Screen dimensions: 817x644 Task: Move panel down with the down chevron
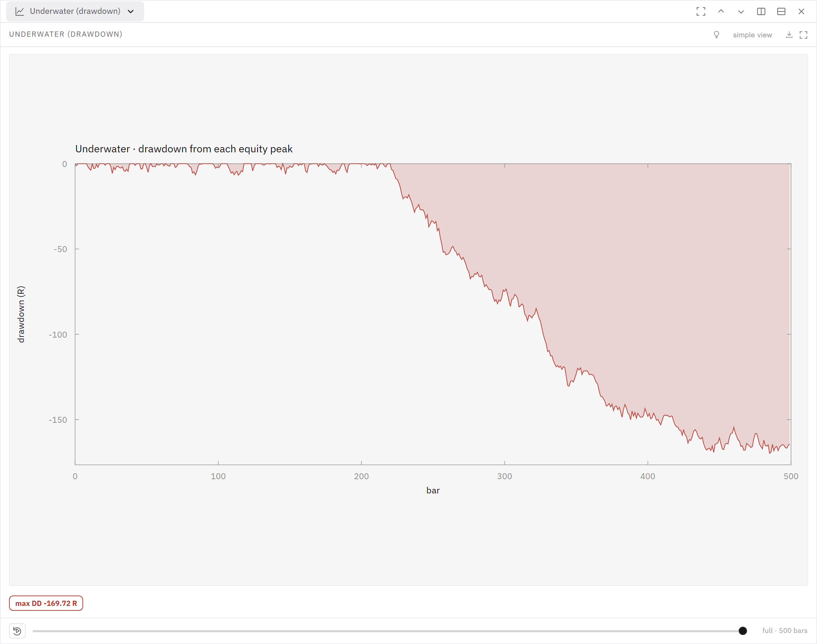[x=741, y=11]
